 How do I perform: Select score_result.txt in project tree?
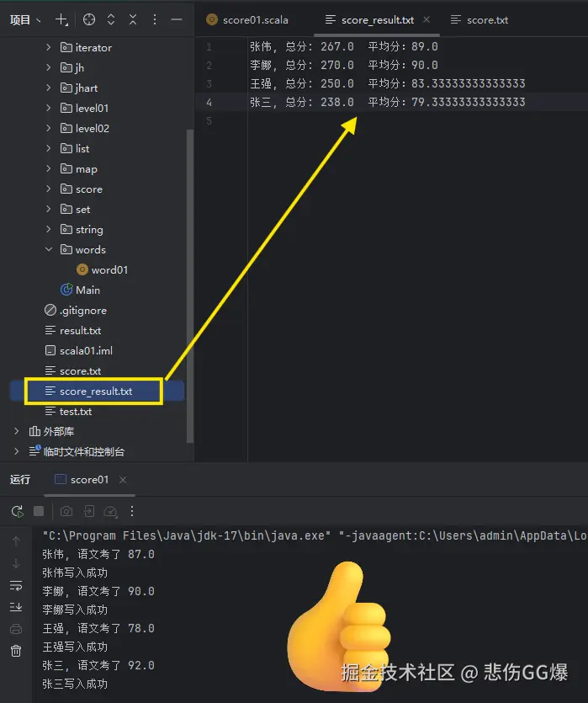88,391
